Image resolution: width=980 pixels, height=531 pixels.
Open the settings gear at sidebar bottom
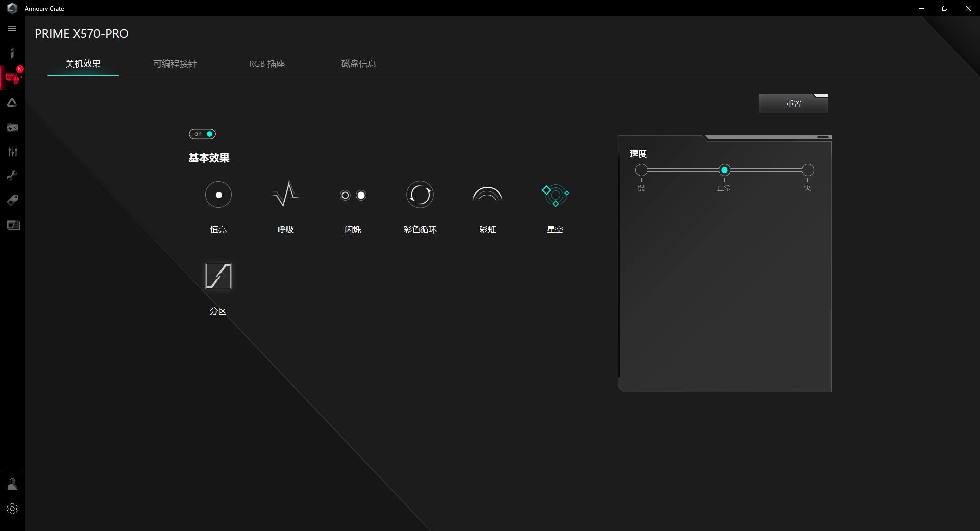(x=12, y=509)
